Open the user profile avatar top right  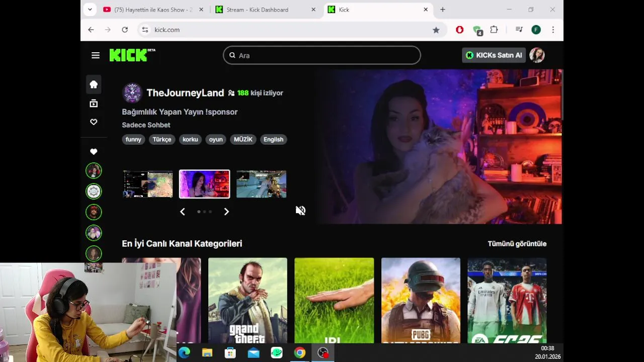tap(537, 55)
